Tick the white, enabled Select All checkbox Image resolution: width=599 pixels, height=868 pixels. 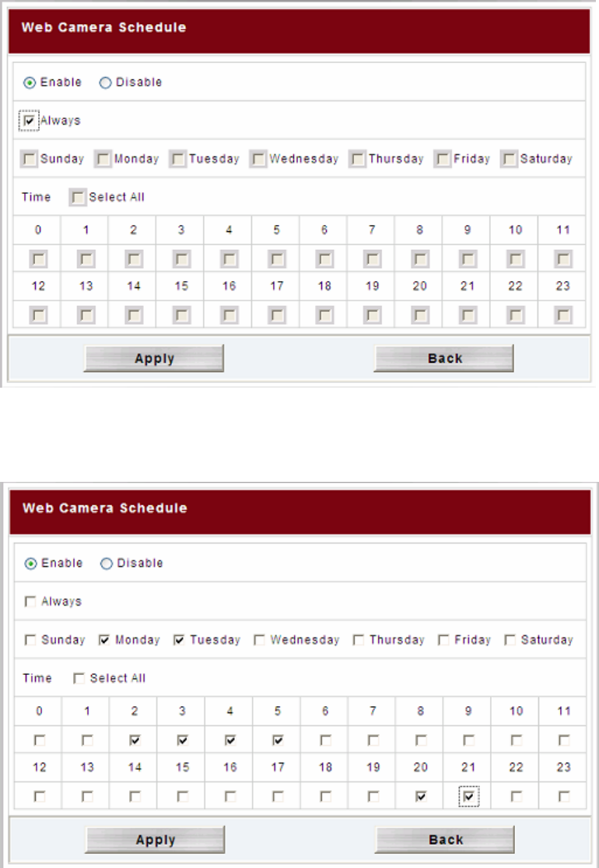coord(79,679)
